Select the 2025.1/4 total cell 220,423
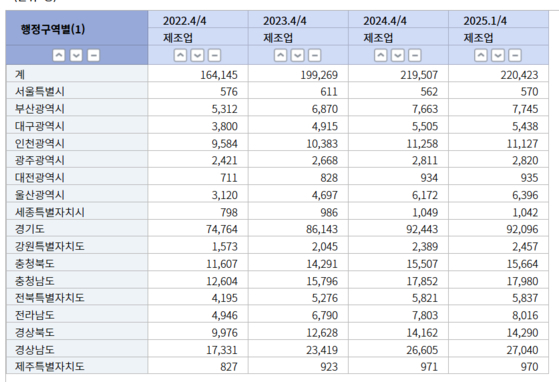 pyautogui.click(x=519, y=75)
